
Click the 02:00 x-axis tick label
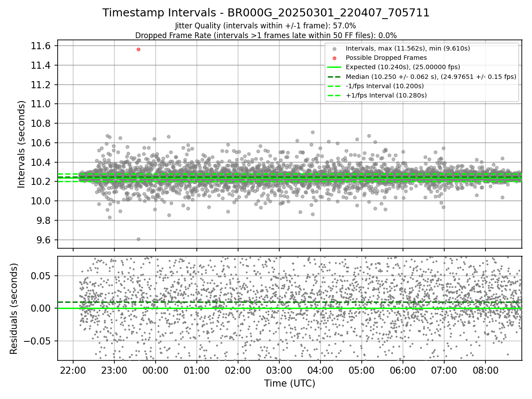[238, 370]
